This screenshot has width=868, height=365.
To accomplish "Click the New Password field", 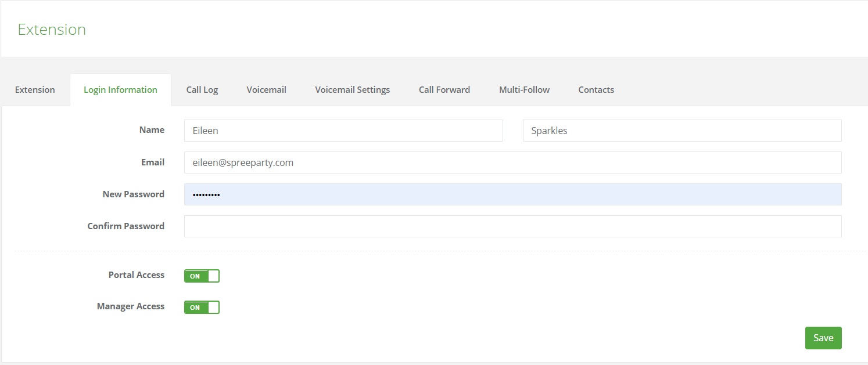I will pos(513,194).
